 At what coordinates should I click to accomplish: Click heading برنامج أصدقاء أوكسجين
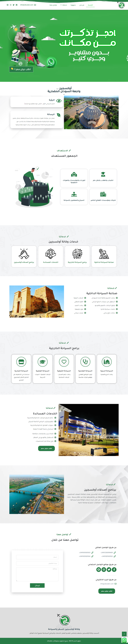click(x=100, y=490)
